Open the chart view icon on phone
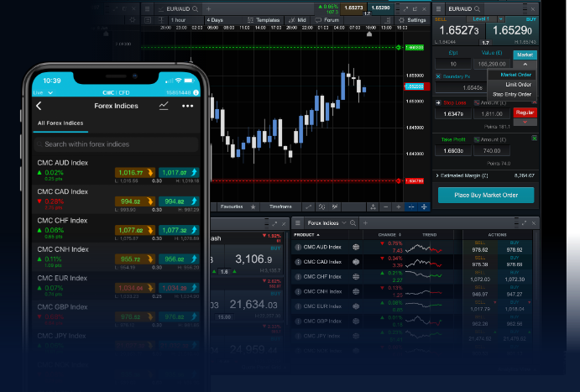Image resolution: width=580 pixels, height=392 pixels. [164, 106]
